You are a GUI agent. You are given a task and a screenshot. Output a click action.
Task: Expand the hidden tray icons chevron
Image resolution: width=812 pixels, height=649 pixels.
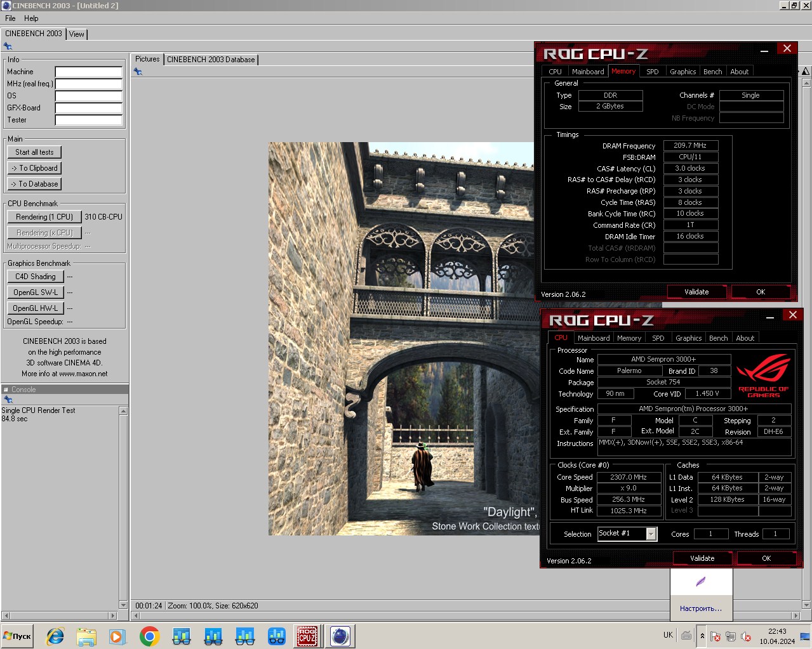(702, 635)
